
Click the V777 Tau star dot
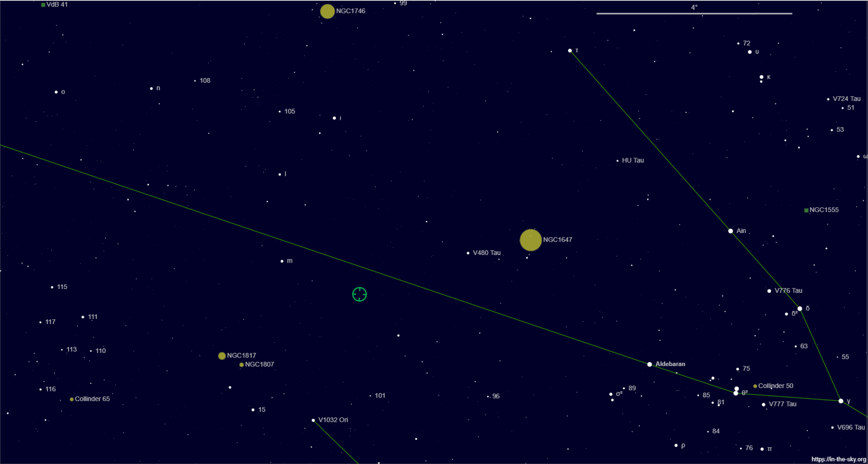pyautogui.click(x=763, y=404)
